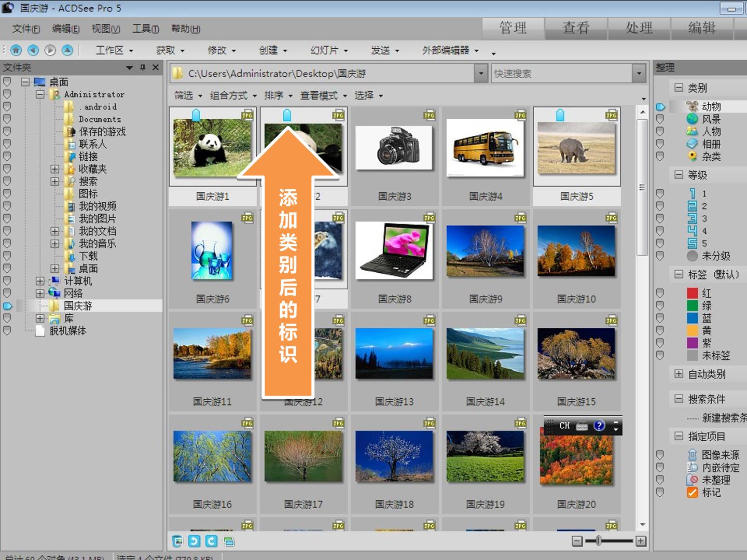Click the rotate left icon in bottom bar

click(194, 541)
